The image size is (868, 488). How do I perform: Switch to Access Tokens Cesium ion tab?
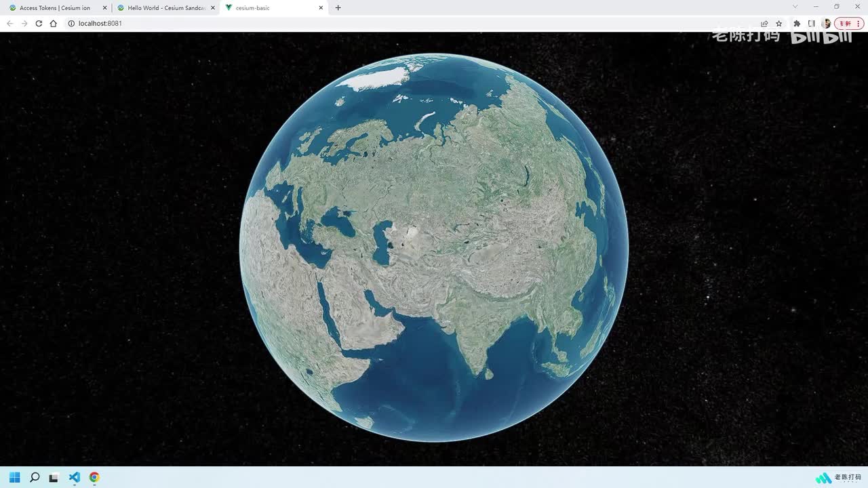[x=57, y=8]
